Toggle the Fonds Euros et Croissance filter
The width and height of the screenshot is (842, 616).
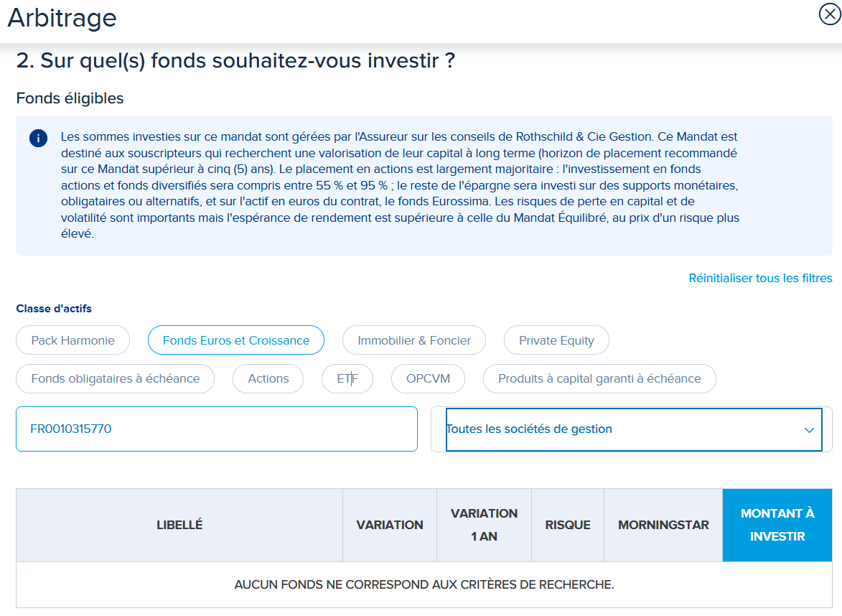point(236,340)
